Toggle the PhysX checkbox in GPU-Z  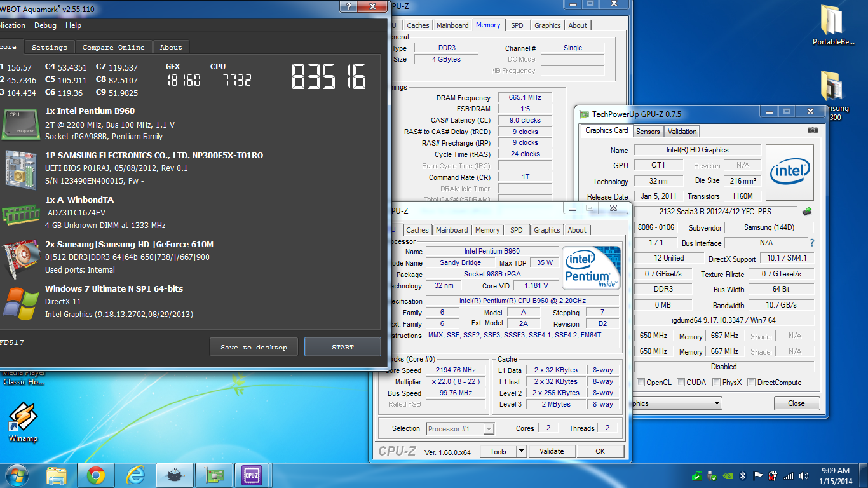(716, 383)
